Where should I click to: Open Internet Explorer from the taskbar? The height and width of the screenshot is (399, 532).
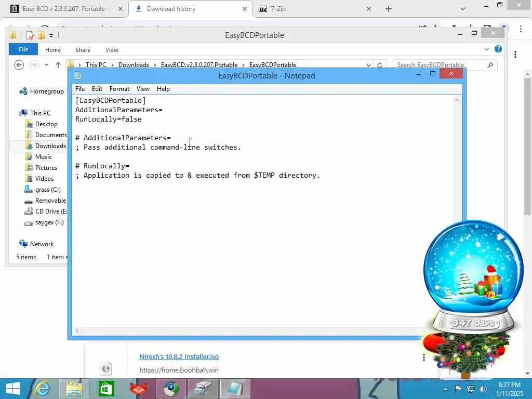[x=43, y=389]
